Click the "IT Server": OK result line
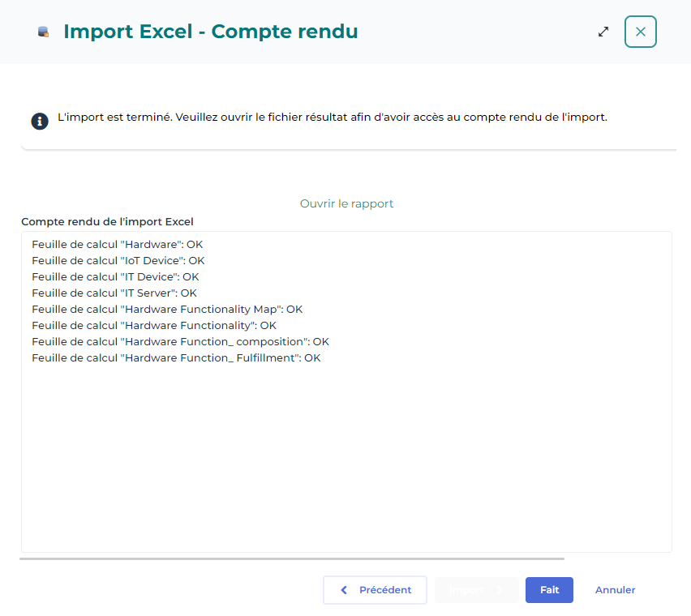The image size is (691, 616). pyautogui.click(x=114, y=293)
